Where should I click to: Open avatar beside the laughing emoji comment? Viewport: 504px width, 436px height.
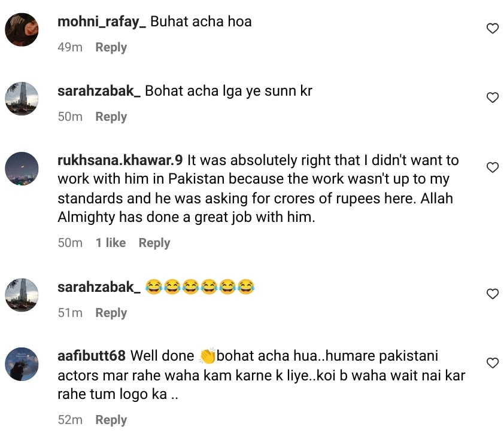pos(22,295)
